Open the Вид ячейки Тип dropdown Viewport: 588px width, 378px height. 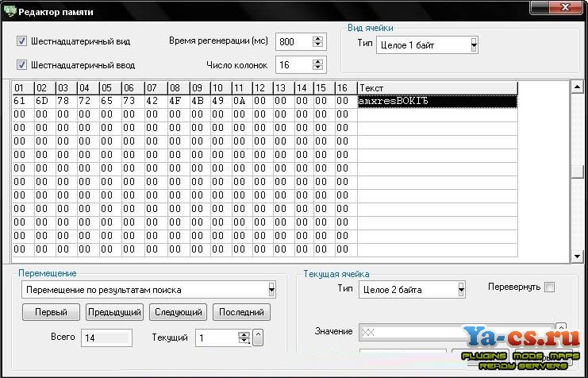click(x=474, y=45)
